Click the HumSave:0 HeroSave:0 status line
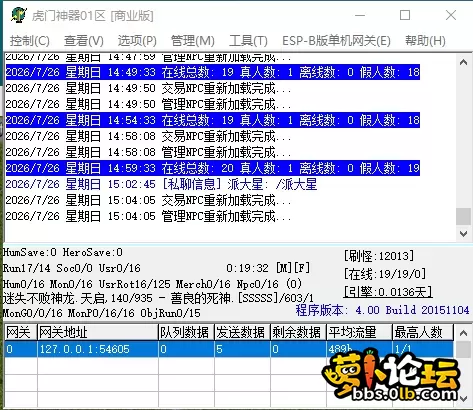This screenshot has width=473, height=410. [x=63, y=252]
